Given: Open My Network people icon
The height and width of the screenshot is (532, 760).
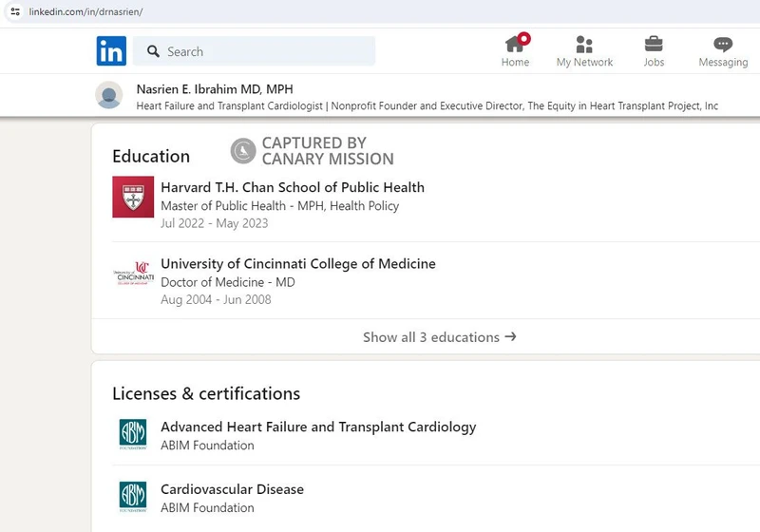Looking at the screenshot, I should (x=584, y=44).
